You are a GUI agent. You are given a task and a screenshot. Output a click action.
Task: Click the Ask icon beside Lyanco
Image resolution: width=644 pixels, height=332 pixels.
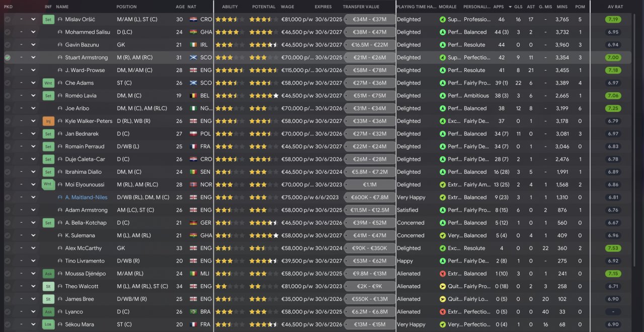click(x=48, y=312)
